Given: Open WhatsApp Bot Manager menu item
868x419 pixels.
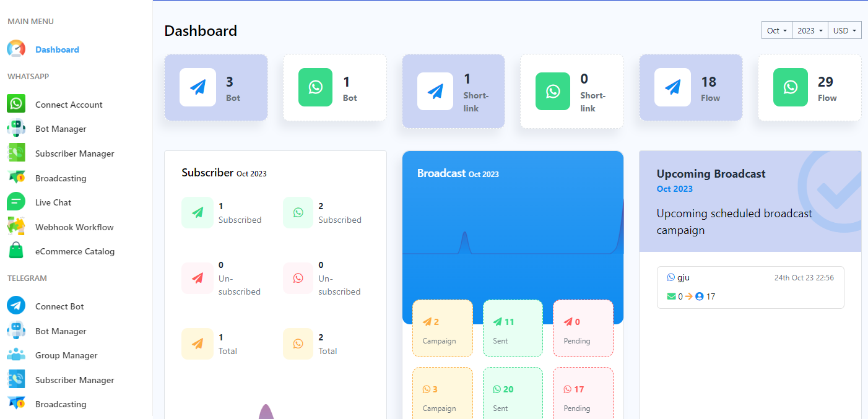Looking at the screenshot, I should click(61, 129).
